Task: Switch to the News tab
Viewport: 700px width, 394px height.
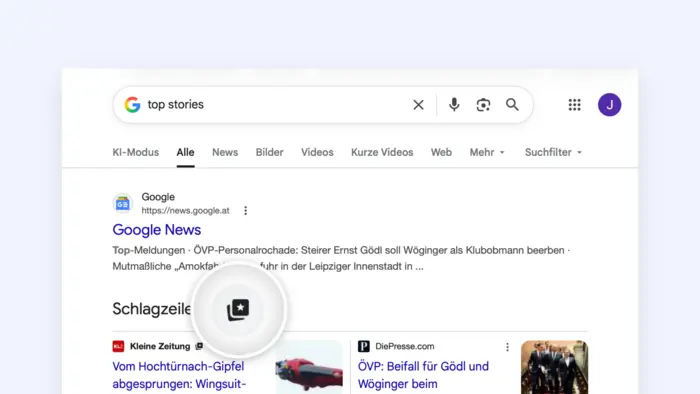Action: click(225, 152)
